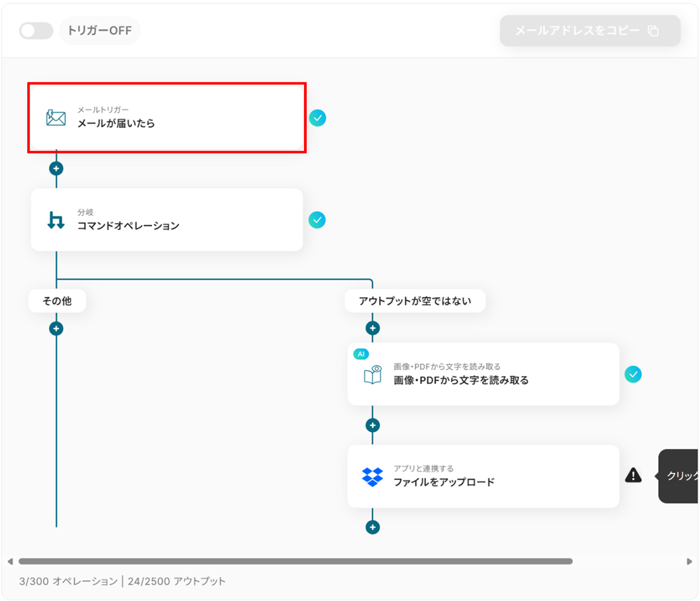Add a step under アウトプットが空ではない
This screenshot has height=601, width=700.
pyautogui.click(x=372, y=328)
